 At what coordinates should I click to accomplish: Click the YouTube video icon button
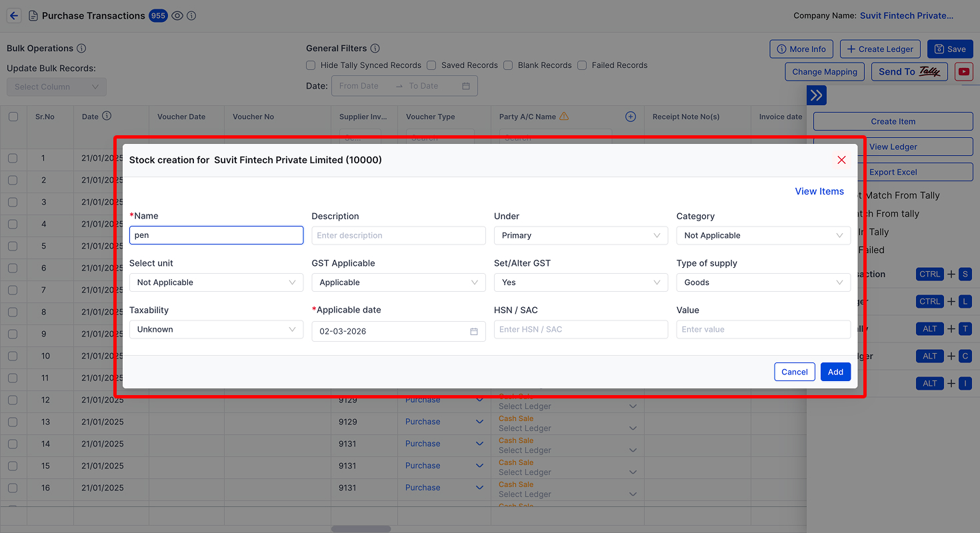[963, 71]
